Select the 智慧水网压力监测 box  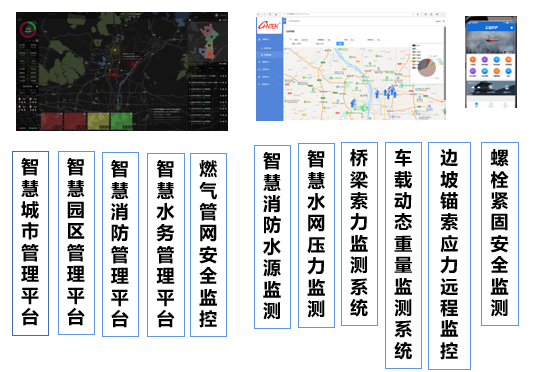click(316, 235)
